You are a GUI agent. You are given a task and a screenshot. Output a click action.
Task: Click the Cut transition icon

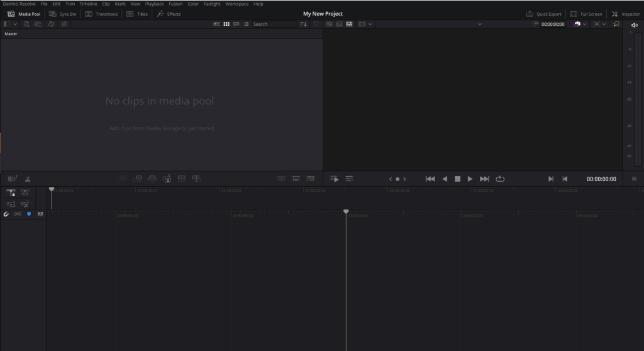pos(281,179)
